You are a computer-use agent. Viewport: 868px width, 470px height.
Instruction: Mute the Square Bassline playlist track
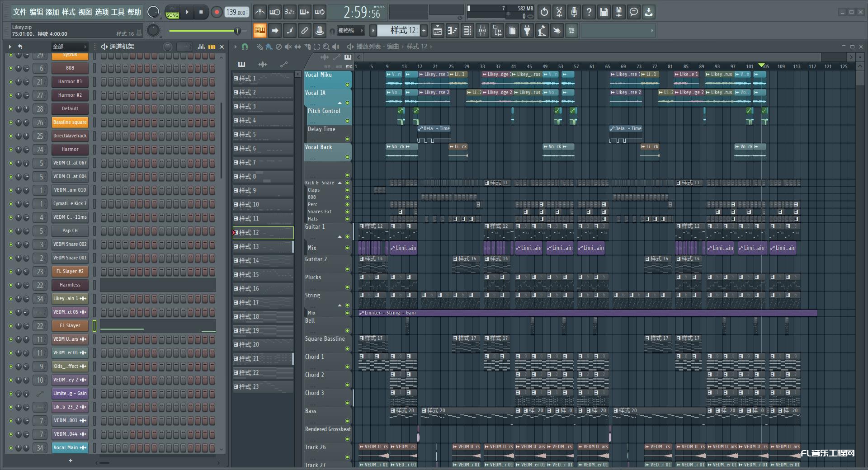[x=347, y=349]
